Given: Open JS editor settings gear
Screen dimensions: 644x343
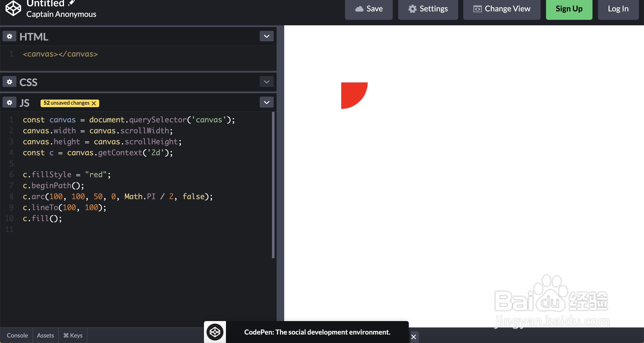Looking at the screenshot, I should point(10,103).
